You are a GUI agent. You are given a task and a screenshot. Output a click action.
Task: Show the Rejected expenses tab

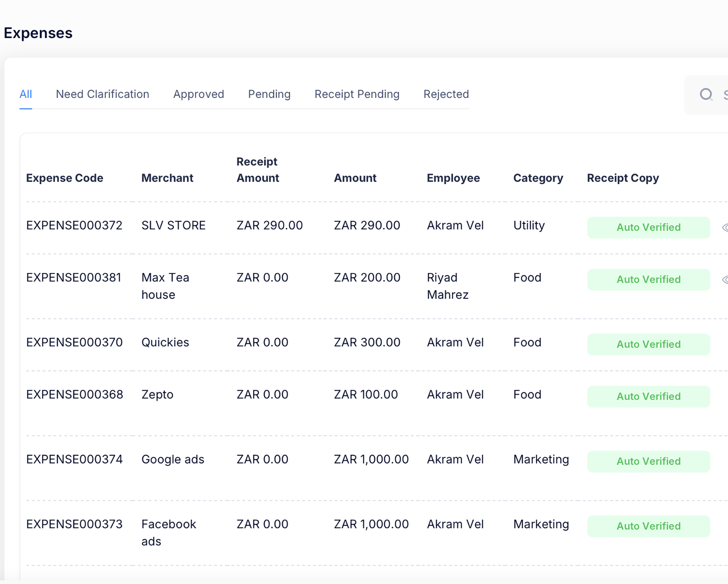click(x=446, y=94)
